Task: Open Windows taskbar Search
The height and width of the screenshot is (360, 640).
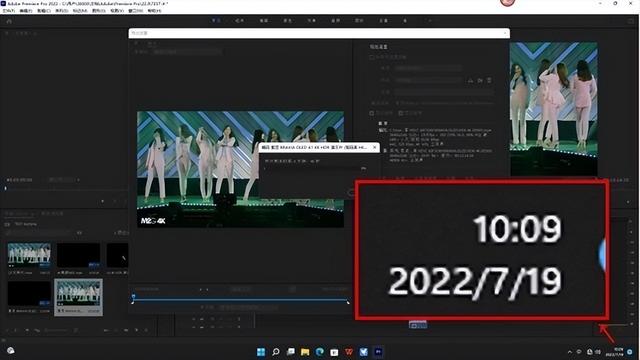Action: [x=276, y=352]
